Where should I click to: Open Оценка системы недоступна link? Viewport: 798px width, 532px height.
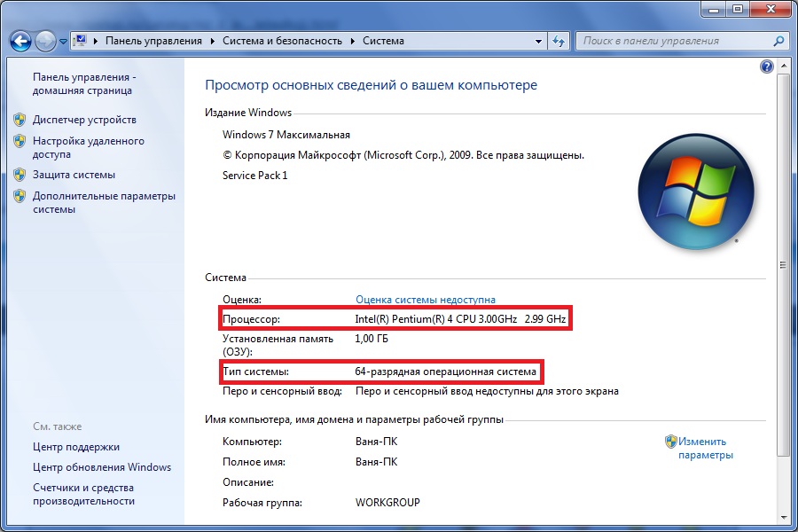426,300
